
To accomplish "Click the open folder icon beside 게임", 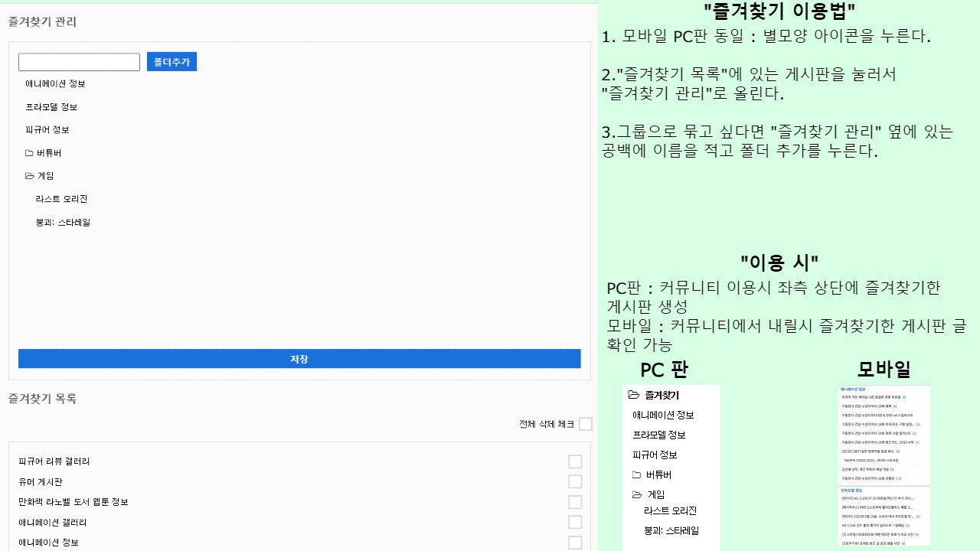I will coord(28,175).
